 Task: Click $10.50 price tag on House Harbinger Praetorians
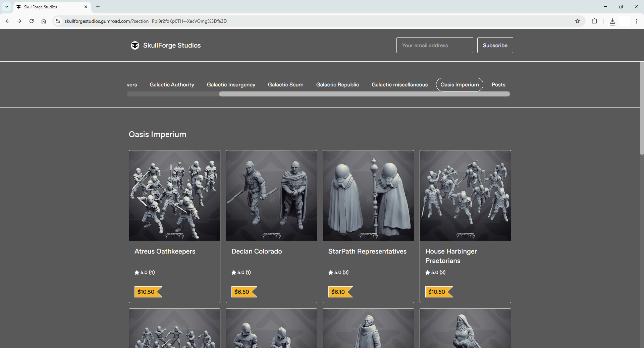click(x=439, y=292)
